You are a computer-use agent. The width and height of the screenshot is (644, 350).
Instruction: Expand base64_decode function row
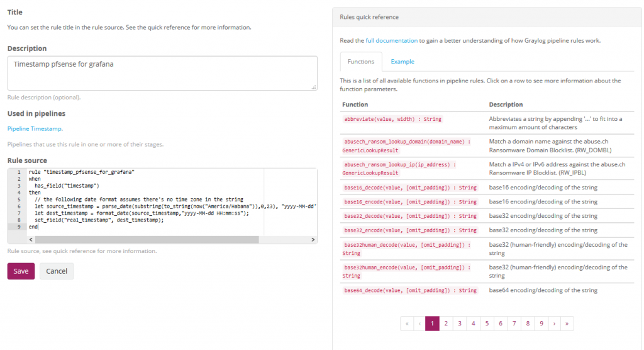point(410,290)
